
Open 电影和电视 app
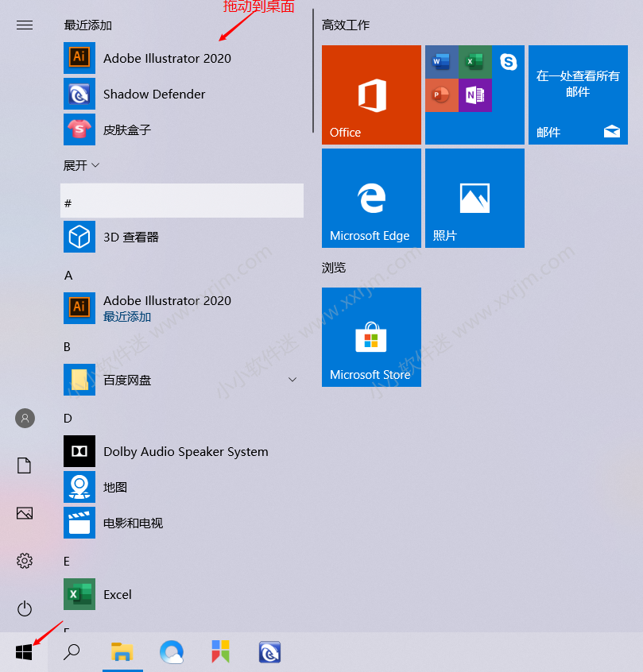click(133, 523)
